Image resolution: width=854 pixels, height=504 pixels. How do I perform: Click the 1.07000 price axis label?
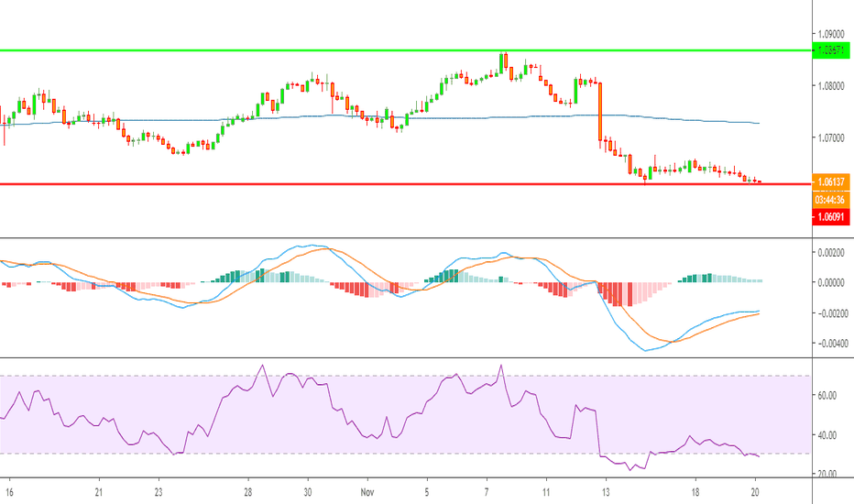point(833,137)
